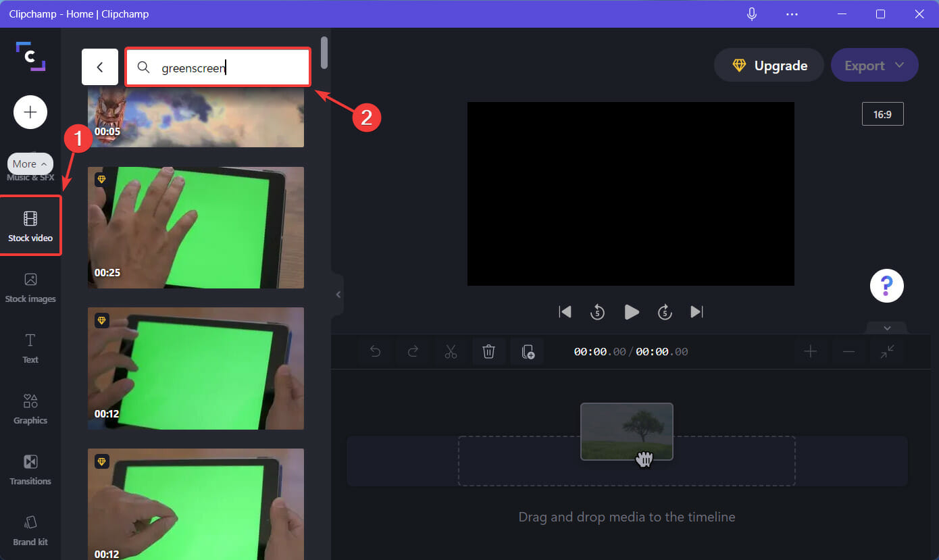Viewport: 939px width, 560px height.
Task: Duplicate the clip using the copy icon
Action: [527, 351]
